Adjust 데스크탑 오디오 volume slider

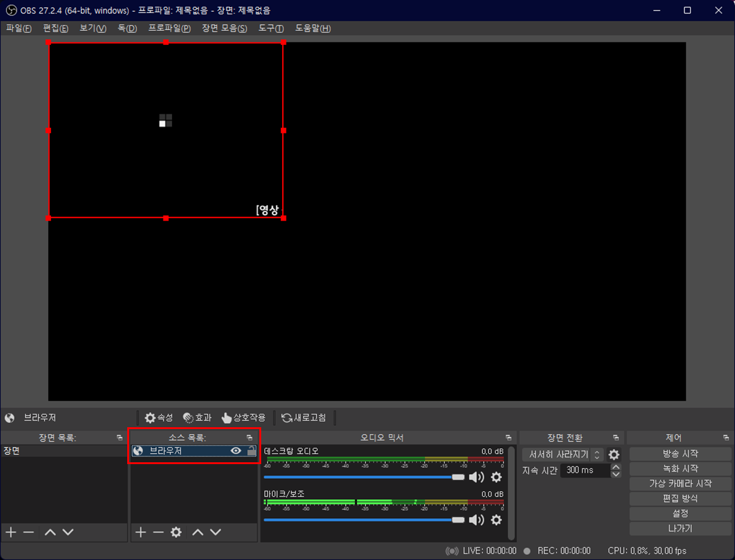click(364, 477)
